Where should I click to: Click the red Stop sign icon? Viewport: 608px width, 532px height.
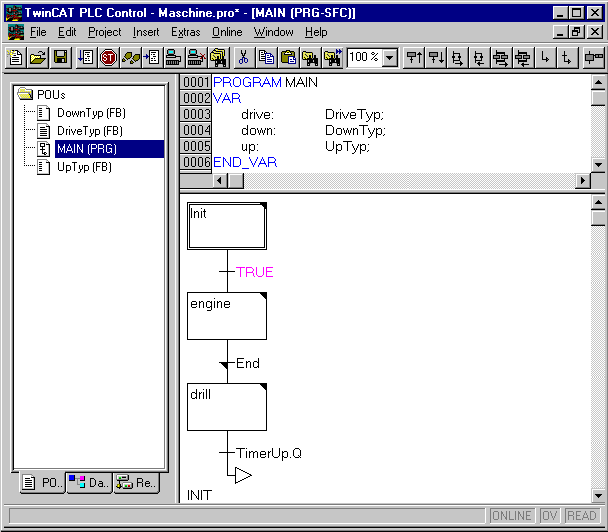point(108,58)
